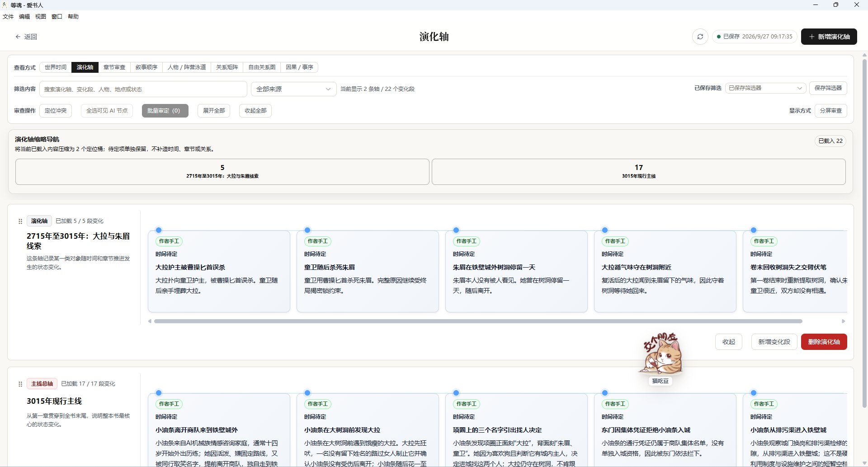Jump to the 3015年现行主线 navigation bucket
868x467 pixels.
[639, 172]
